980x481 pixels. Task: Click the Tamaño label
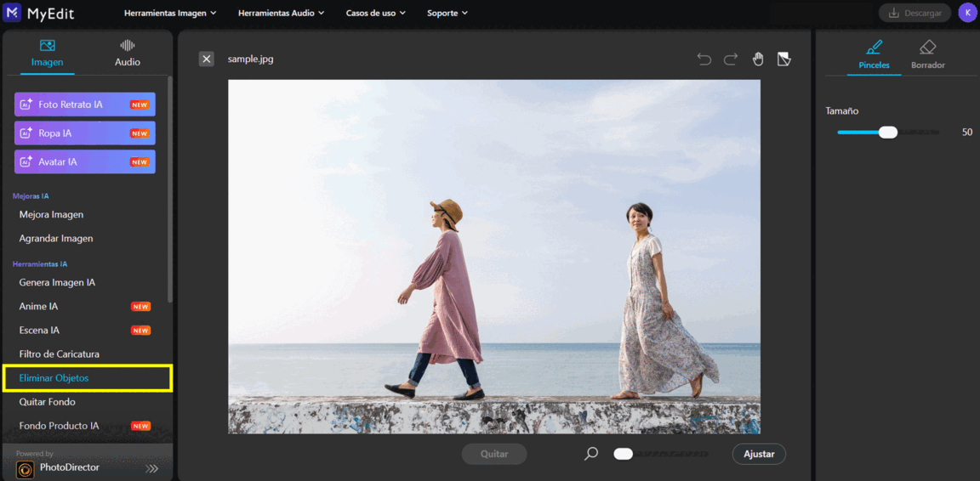(842, 111)
